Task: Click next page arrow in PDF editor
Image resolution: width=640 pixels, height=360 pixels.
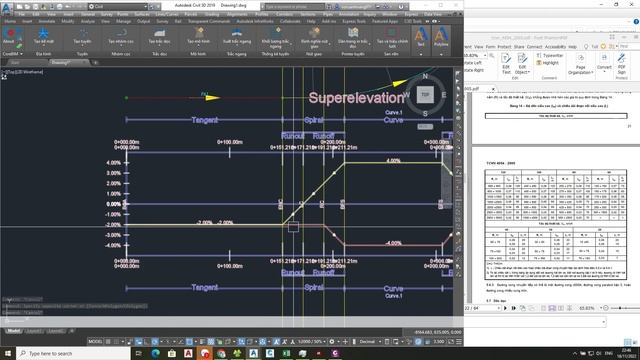Action: pos(505,308)
